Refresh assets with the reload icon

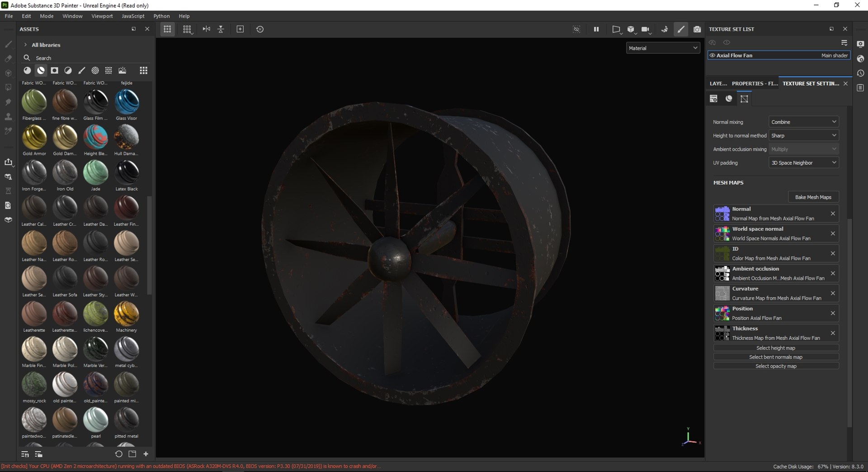click(x=118, y=454)
